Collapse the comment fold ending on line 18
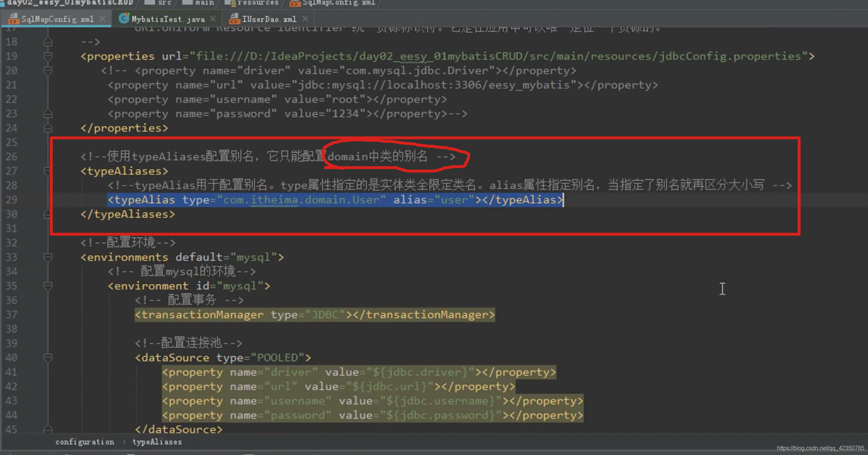Screen dimensions: 868x455 48,42
